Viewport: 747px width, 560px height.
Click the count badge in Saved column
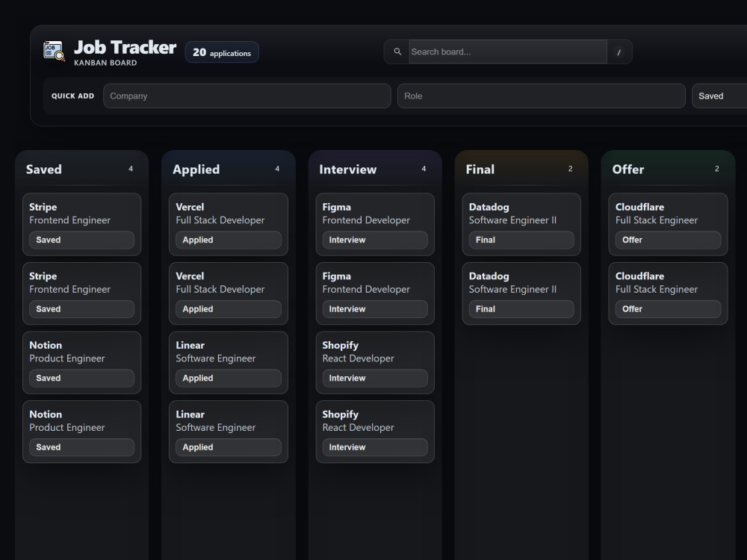[131, 169]
